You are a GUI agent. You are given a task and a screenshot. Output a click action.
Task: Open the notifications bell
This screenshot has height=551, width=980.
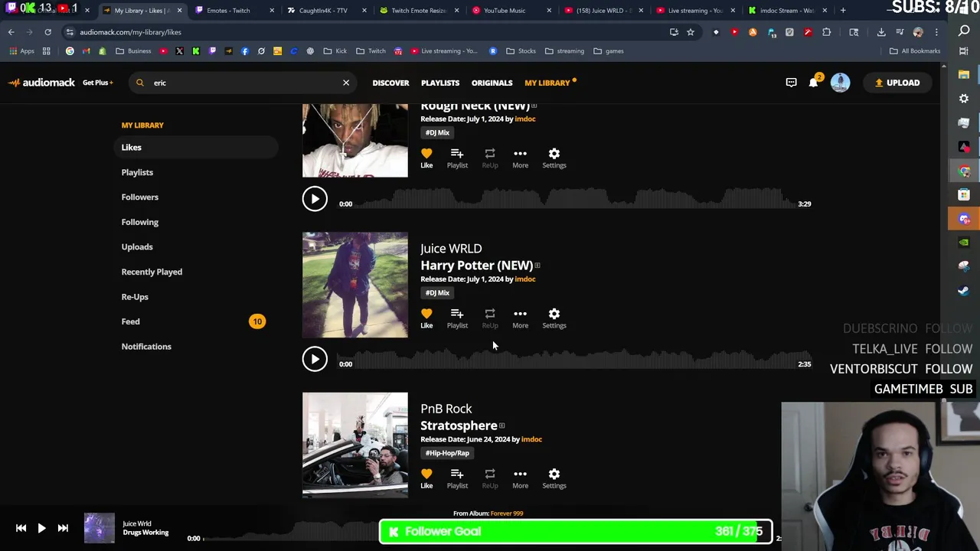click(813, 83)
